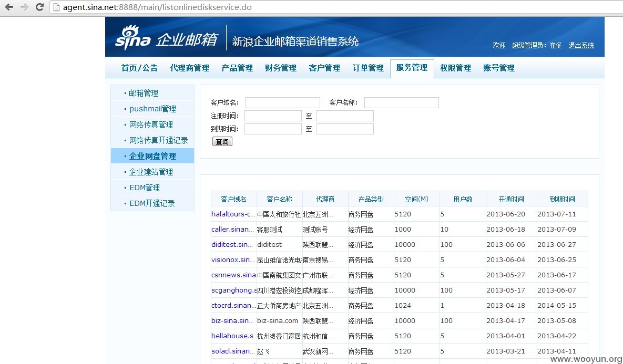Viewport: 623px width, 364px height.
Task: Switch to the 客户管理 tab
Action: (x=324, y=68)
